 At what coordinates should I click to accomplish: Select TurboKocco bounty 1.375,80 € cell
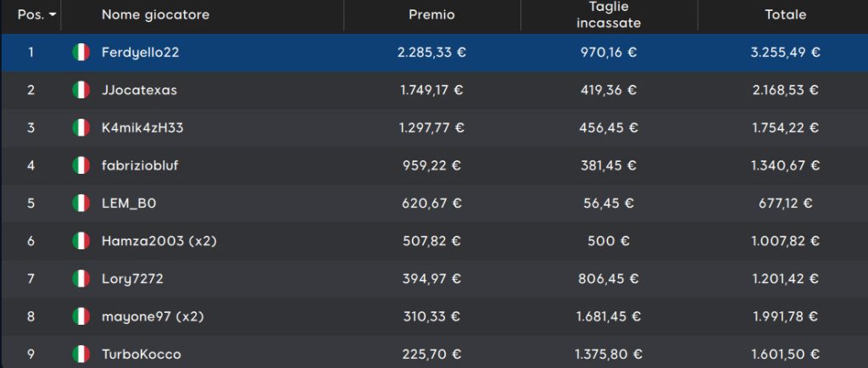pos(609,354)
